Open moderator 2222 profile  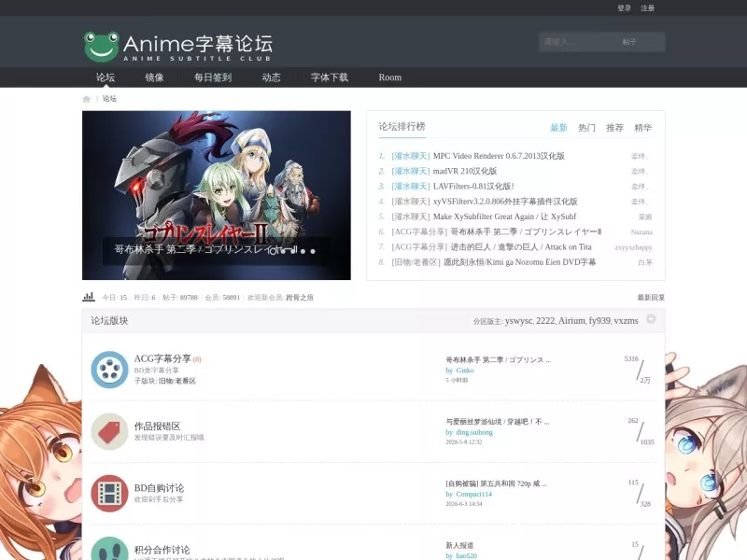point(545,320)
